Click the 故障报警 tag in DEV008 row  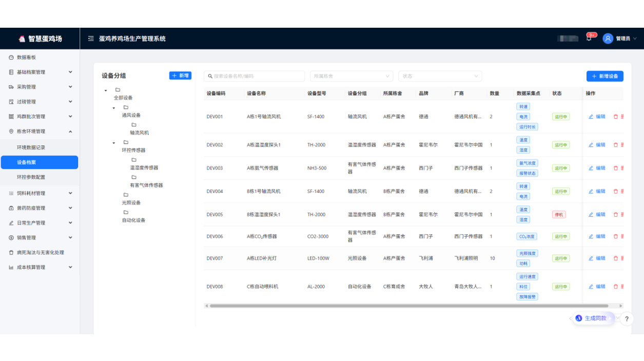click(x=527, y=297)
